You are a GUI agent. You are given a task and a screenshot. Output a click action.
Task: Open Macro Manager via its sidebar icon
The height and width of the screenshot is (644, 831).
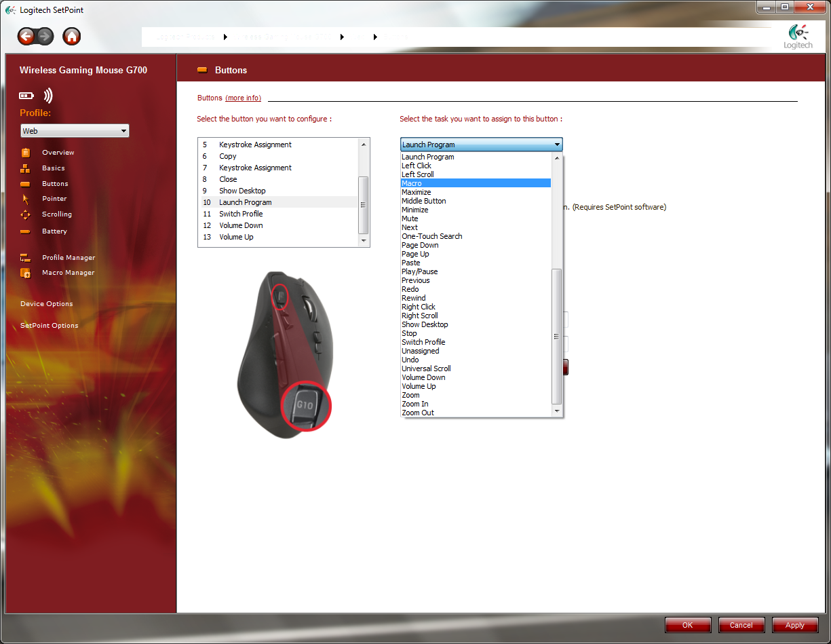click(x=26, y=273)
